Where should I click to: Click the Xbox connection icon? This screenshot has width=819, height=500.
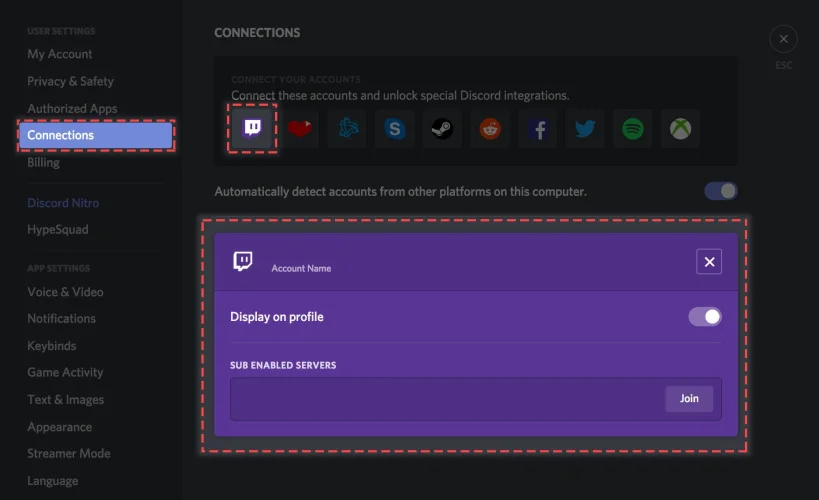pyautogui.click(x=680, y=129)
